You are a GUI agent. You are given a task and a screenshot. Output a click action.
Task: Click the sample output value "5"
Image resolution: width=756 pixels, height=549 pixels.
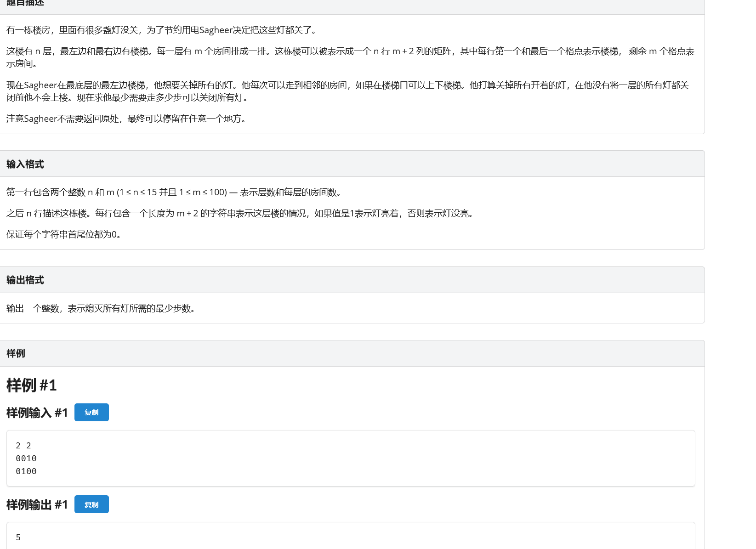[18, 538]
